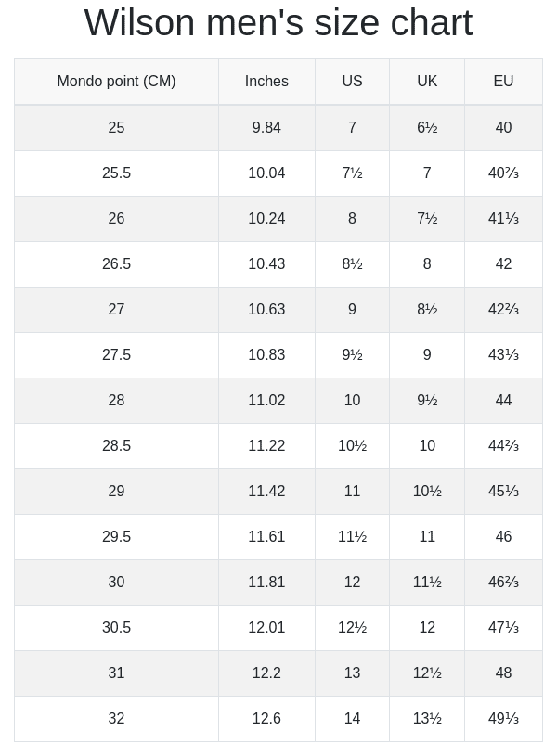Select EU size 41⅓ cell
Viewport: 557px width, 756px height.
(x=503, y=218)
